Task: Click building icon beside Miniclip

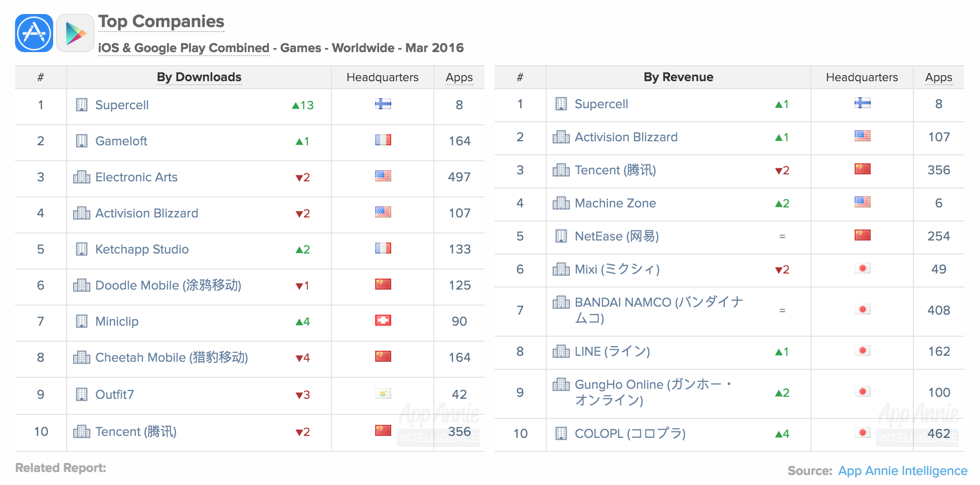Action: [x=82, y=321]
